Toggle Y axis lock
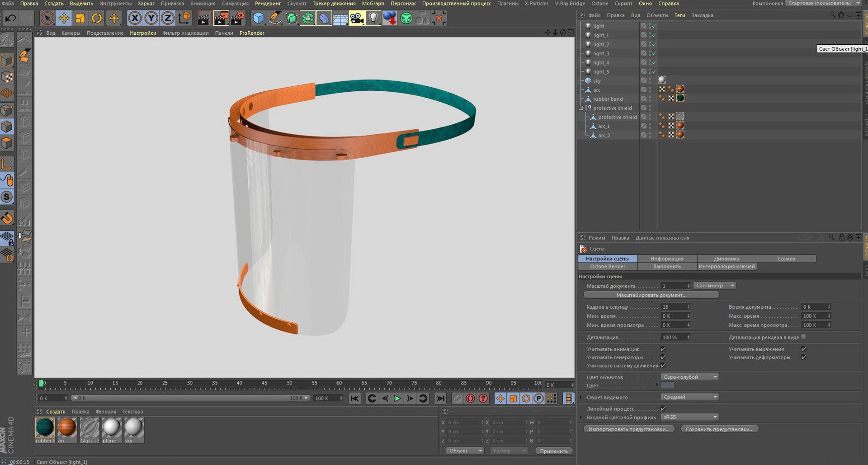Image resolution: width=868 pixels, height=465 pixels. [151, 18]
